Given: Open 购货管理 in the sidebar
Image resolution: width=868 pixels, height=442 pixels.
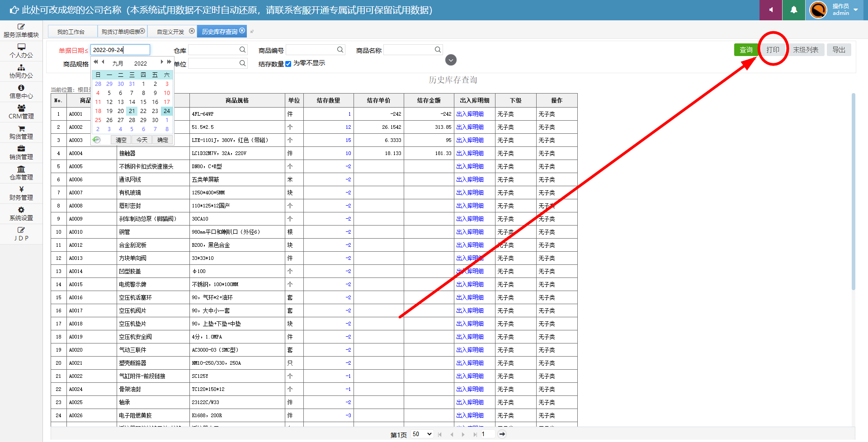Looking at the screenshot, I should coord(21,132).
